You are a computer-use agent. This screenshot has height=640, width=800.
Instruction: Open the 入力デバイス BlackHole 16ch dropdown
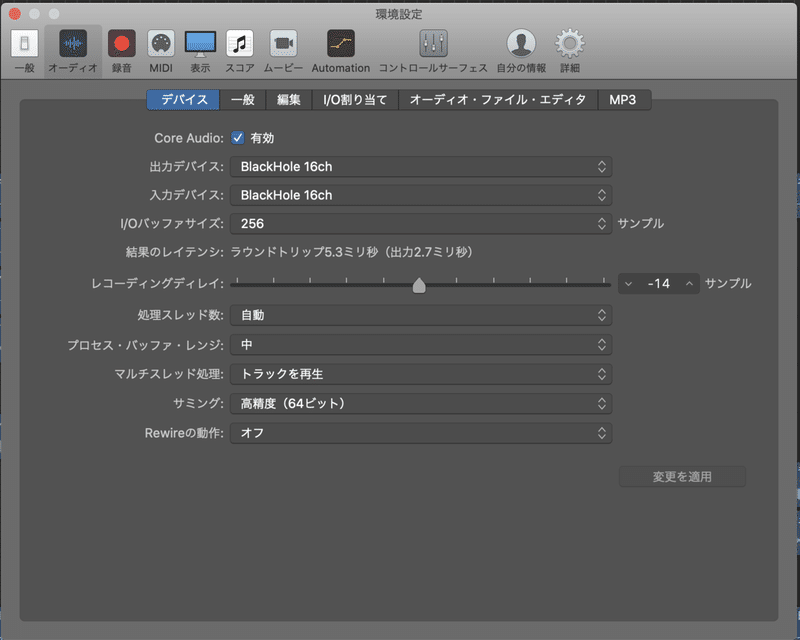point(421,195)
